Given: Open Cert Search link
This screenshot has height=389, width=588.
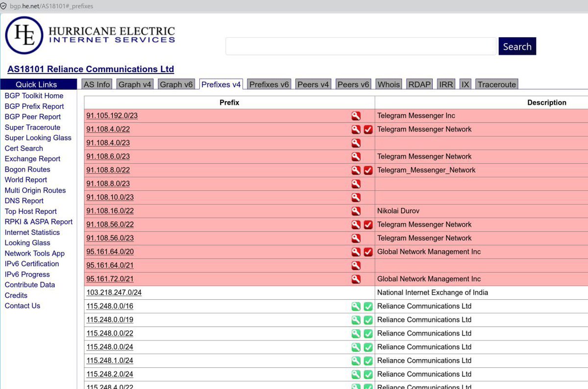Looking at the screenshot, I should 24,148.
